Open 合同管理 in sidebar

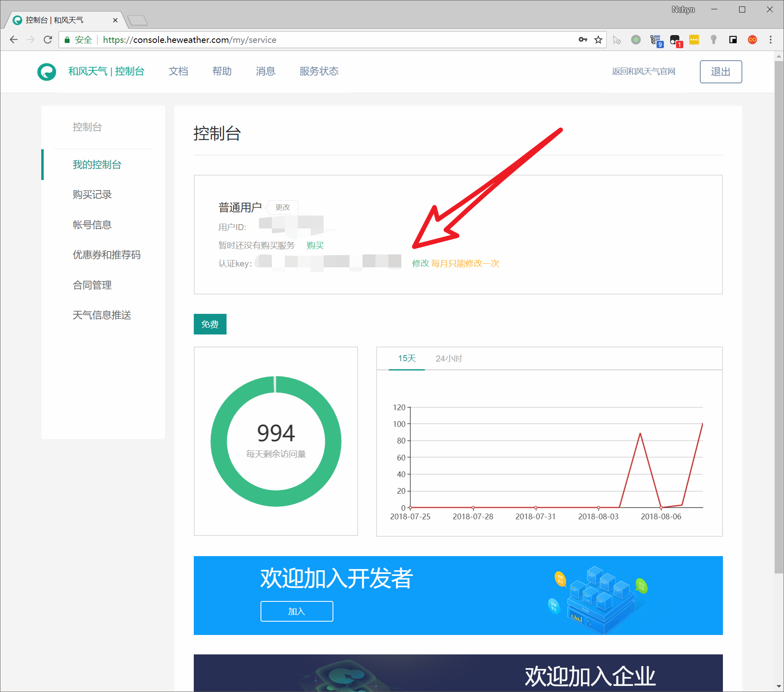[92, 285]
